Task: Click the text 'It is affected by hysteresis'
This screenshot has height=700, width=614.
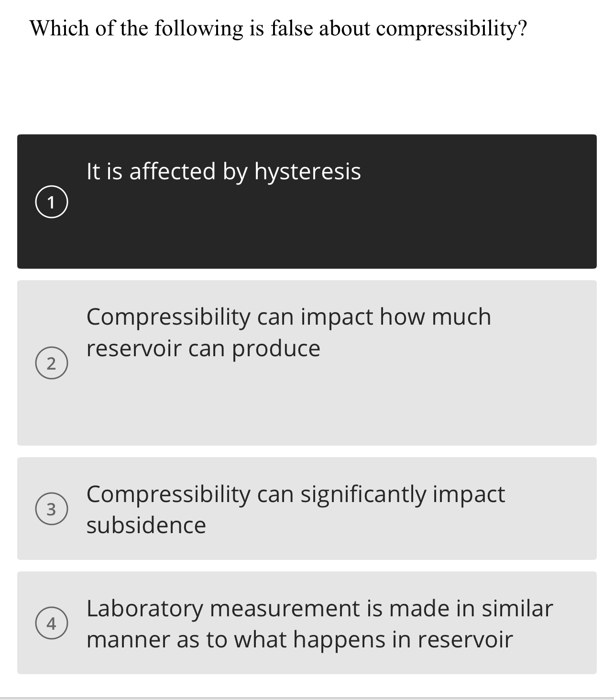Action: tap(223, 171)
